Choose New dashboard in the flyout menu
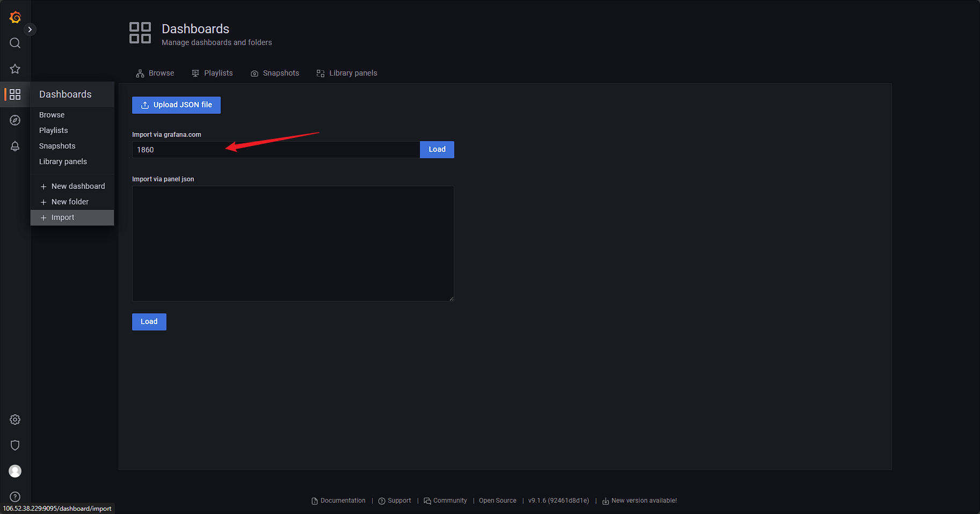The image size is (980, 514). point(72,186)
